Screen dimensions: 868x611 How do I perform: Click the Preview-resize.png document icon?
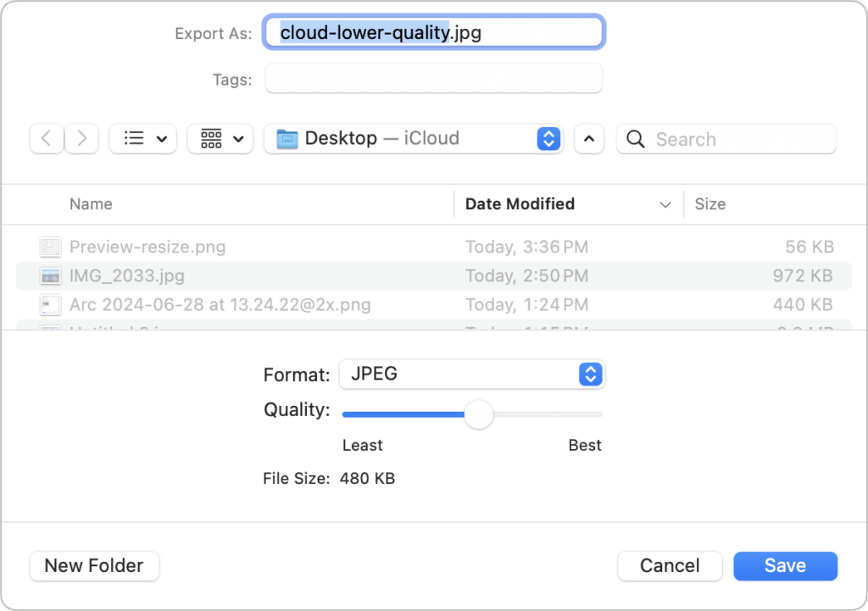(x=50, y=247)
